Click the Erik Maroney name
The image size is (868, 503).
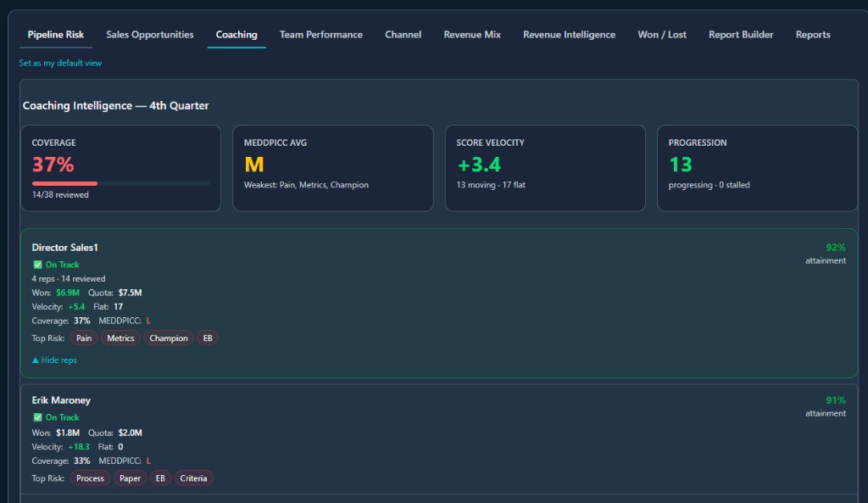[x=61, y=400]
